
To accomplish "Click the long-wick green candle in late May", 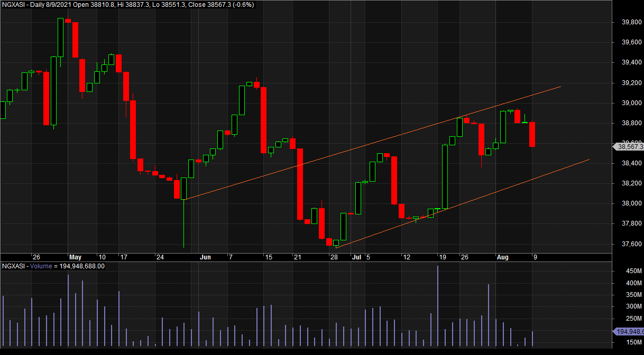I will (x=184, y=189).
